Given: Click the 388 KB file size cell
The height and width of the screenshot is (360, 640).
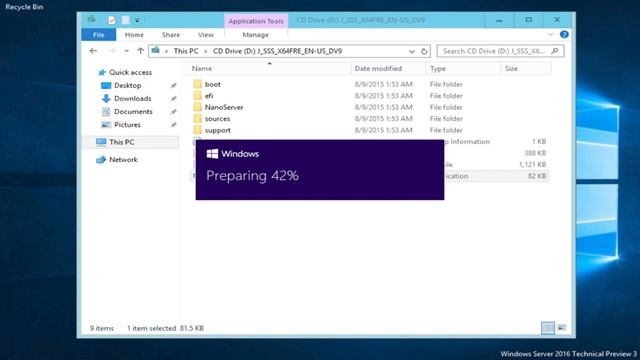Looking at the screenshot, I should click(x=535, y=153).
